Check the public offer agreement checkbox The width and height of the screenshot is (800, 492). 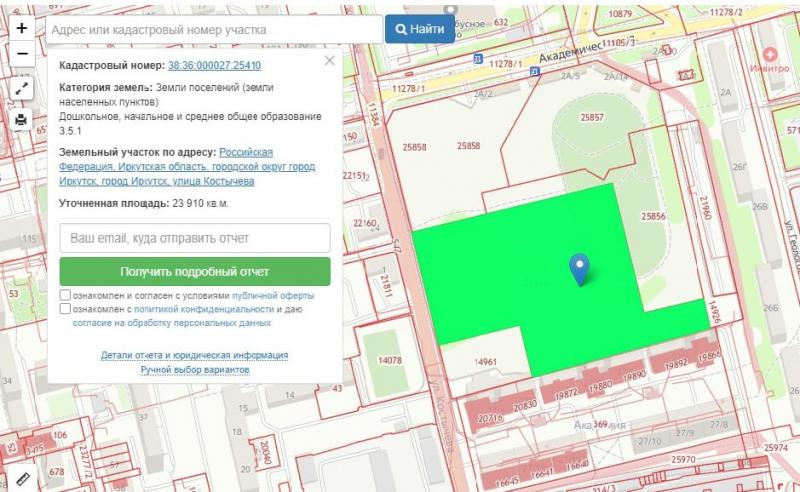point(65,296)
